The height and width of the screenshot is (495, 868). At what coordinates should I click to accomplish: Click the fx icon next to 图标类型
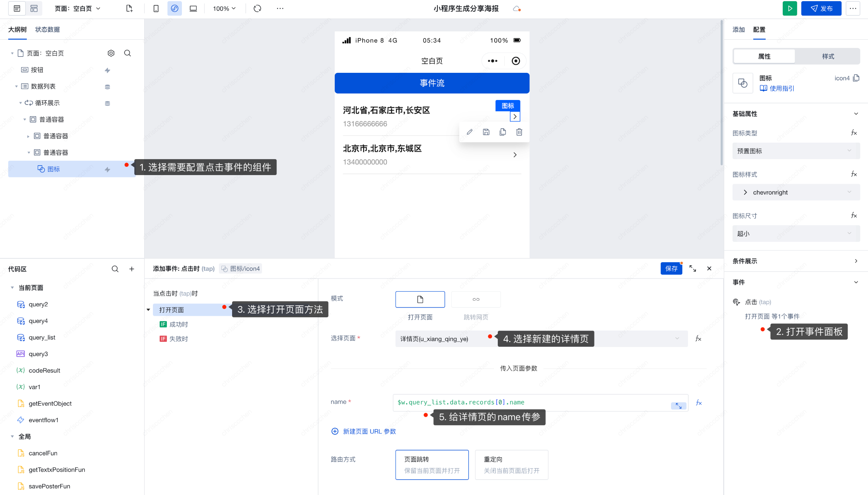pyautogui.click(x=854, y=133)
